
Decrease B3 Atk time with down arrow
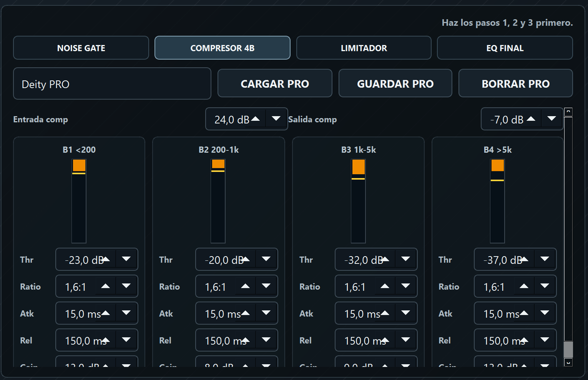(x=405, y=313)
